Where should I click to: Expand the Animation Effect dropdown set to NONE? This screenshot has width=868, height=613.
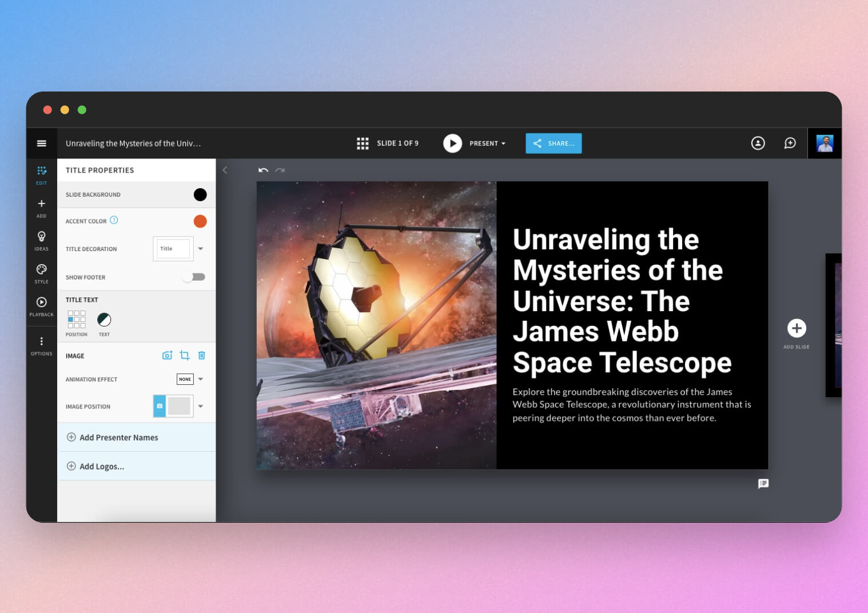pyautogui.click(x=200, y=379)
